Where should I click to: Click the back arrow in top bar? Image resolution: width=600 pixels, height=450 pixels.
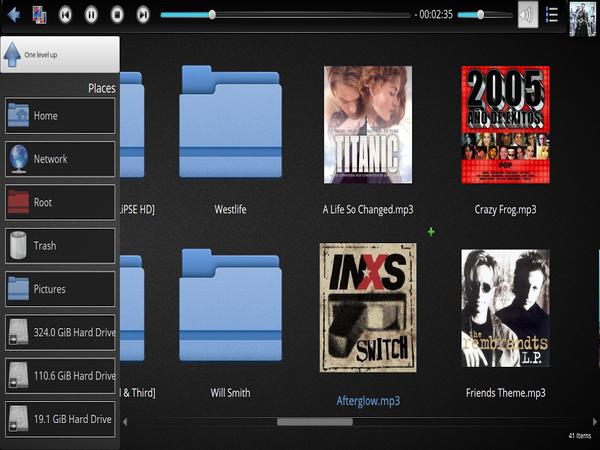click(13, 15)
